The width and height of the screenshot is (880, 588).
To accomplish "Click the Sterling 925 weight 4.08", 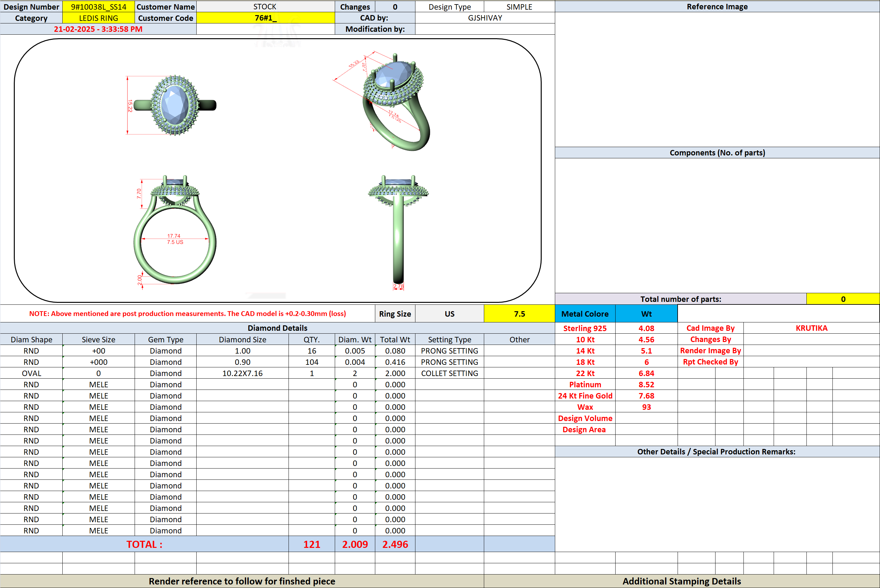I will [x=646, y=328].
